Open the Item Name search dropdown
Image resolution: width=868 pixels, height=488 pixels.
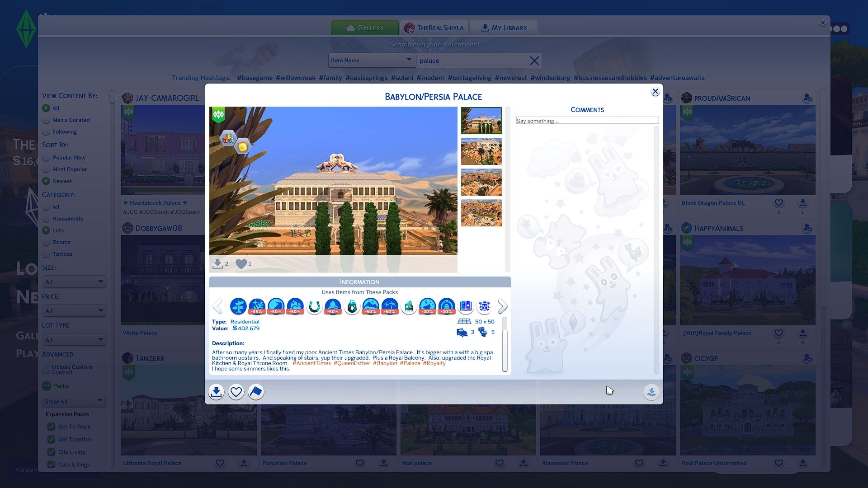coord(371,61)
